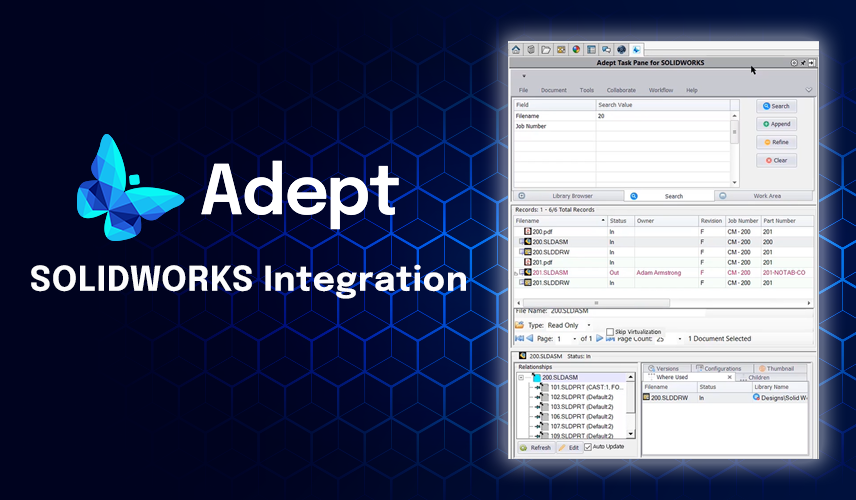Click the Refine button
Image resolution: width=856 pixels, height=500 pixels.
(x=776, y=142)
